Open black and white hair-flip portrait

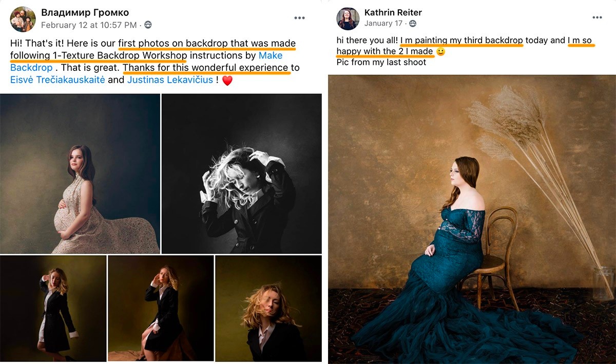pyautogui.click(x=242, y=174)
